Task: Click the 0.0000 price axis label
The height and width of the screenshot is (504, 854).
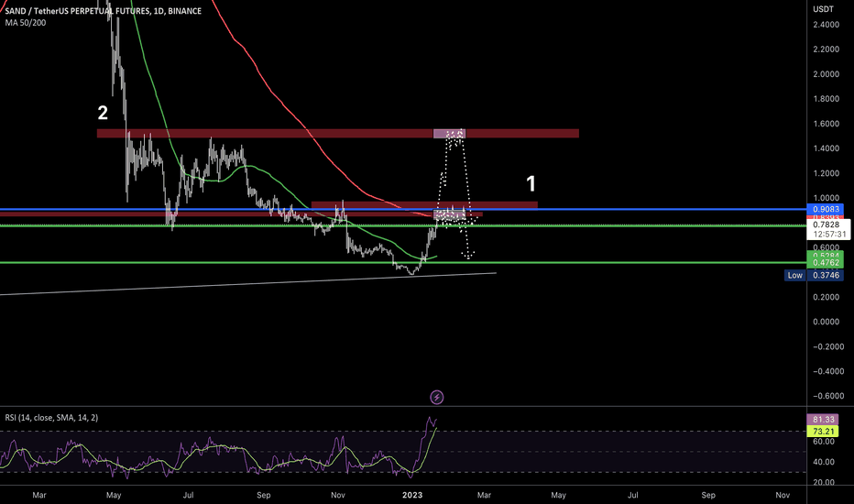Action: pyautogui.click(x=826, y=322)
